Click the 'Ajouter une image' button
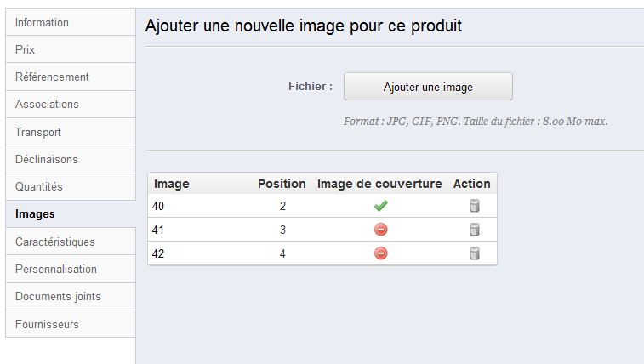This screenshot has width=644, height=364. 428,87
